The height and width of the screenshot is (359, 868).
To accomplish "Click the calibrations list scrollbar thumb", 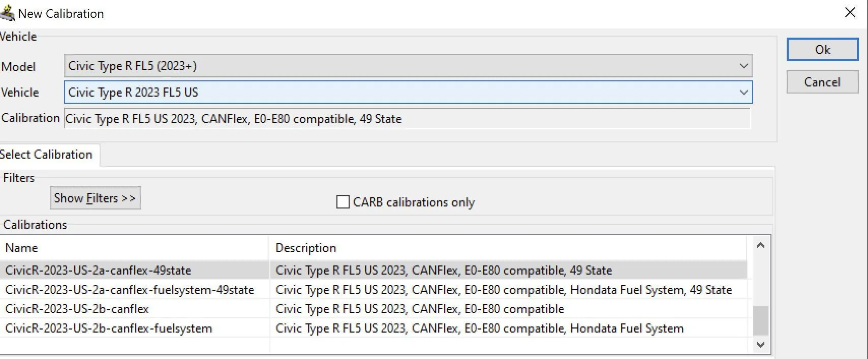I will tap(760, 320).
